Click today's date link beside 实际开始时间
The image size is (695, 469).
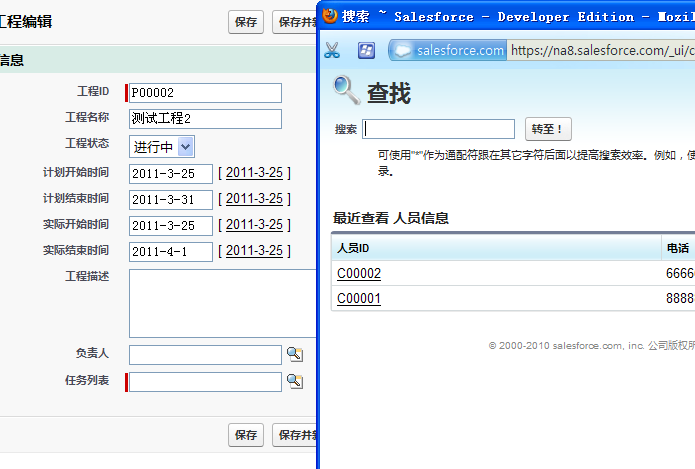coord(254,225)
